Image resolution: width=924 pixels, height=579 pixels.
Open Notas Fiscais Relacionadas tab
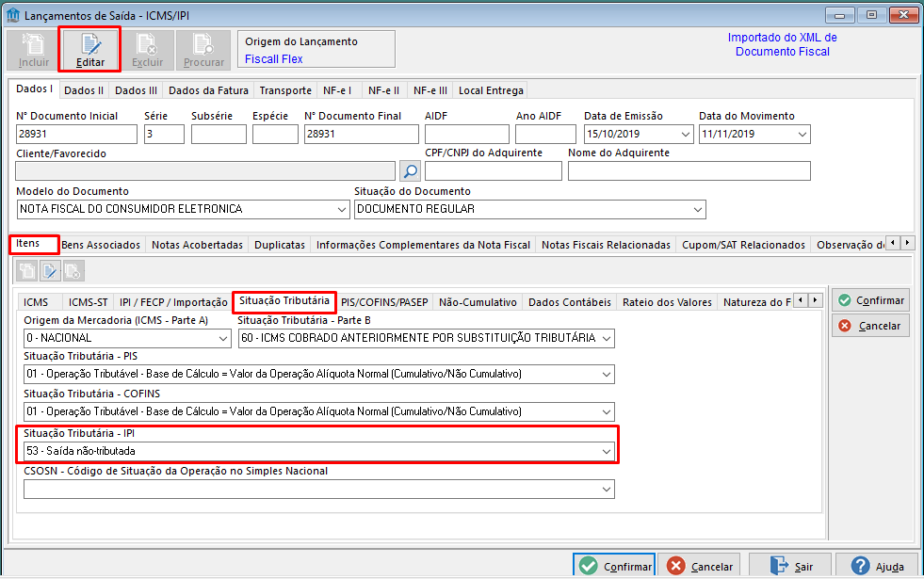pyautogui.click(x=606, y=245)
